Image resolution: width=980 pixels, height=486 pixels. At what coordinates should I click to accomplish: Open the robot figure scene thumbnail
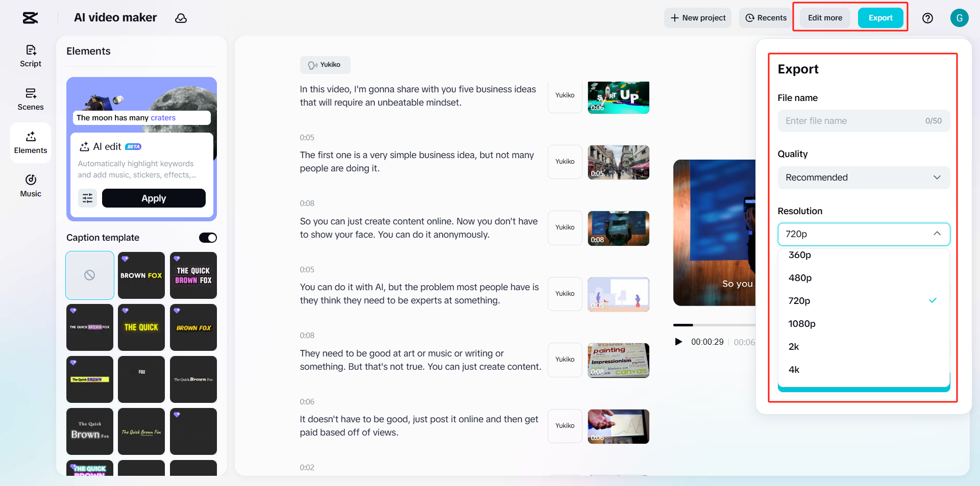[x=619, y=228]
